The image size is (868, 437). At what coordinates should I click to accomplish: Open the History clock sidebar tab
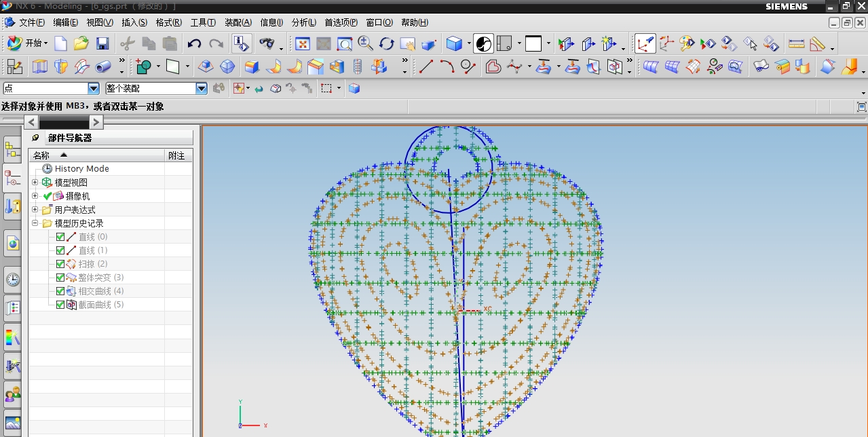pyautogui.click(x=12, y=280)
